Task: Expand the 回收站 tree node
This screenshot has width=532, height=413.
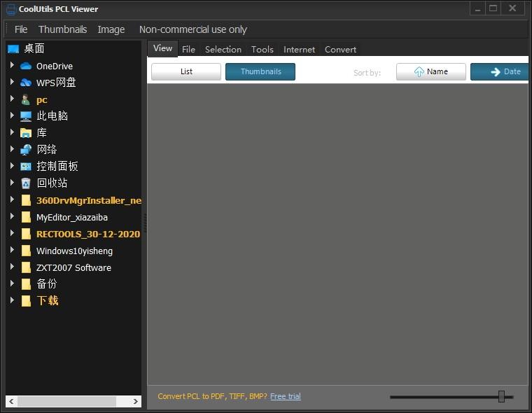Action: click(x=12, y=182)
